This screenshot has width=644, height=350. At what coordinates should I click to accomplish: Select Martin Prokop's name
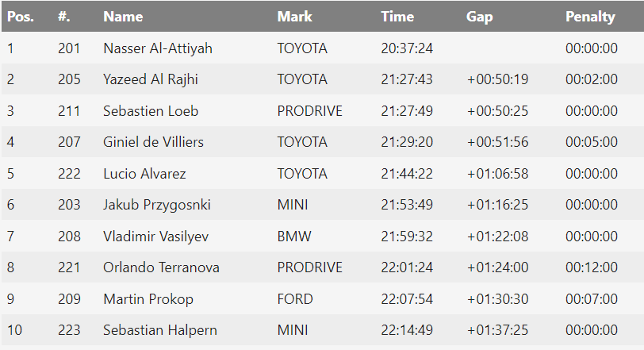pyautogui.click(x=148, y=299)
